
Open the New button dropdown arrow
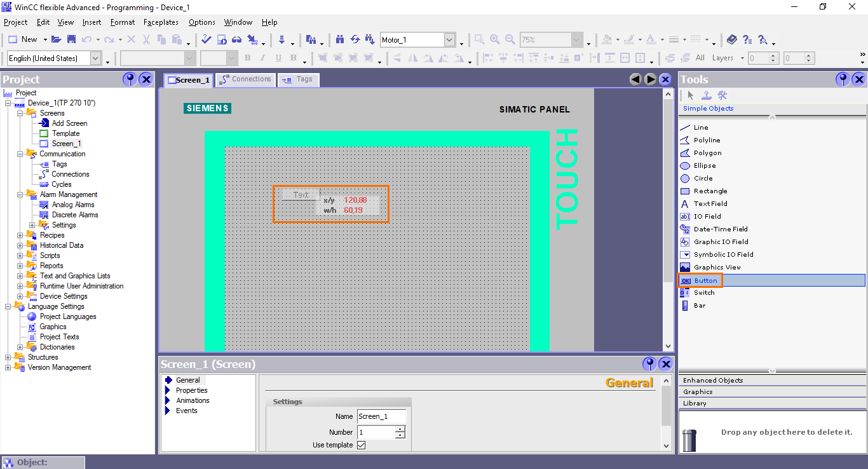click(45, 39)
